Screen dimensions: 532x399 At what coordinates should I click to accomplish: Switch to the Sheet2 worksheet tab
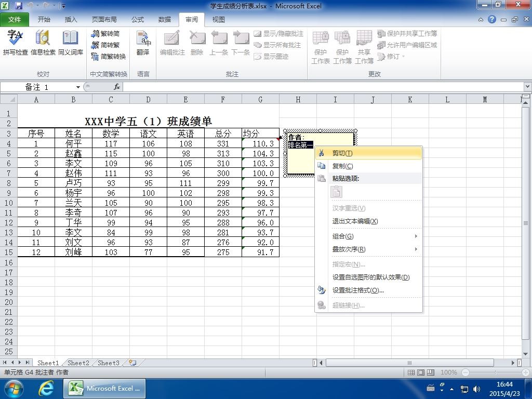pyautogui.click(x=78, y=363)
